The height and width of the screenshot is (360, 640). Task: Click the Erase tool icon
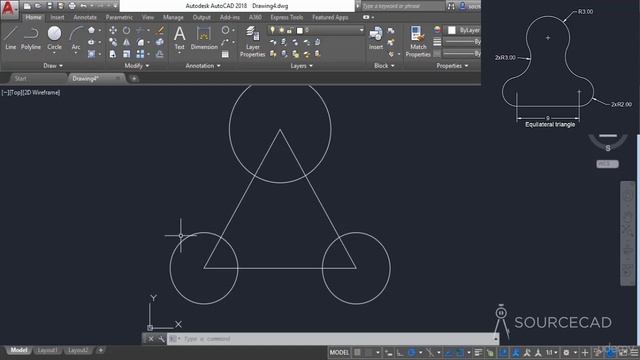tap(160, 30)
